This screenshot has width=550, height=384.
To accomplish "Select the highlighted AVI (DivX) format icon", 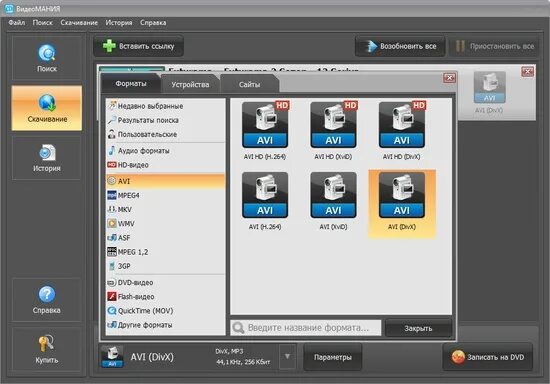I will [x=402, y=195].
